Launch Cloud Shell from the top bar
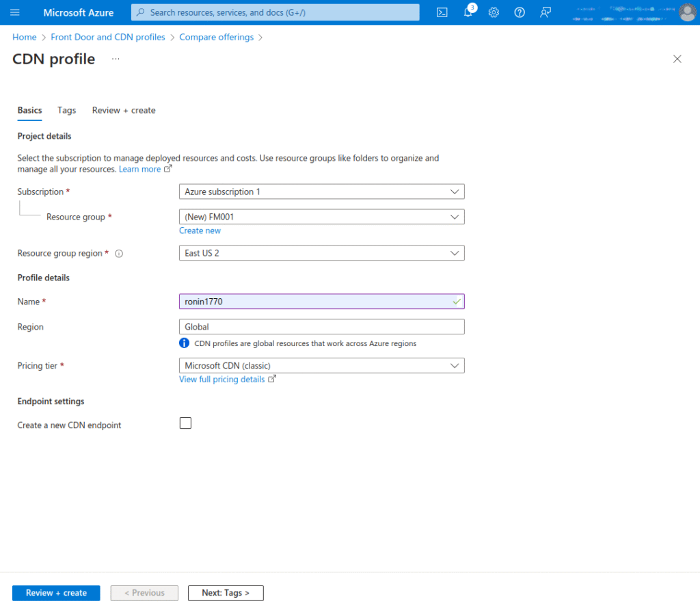The width and height of the screenshot is (700, 610). [442, 12]
